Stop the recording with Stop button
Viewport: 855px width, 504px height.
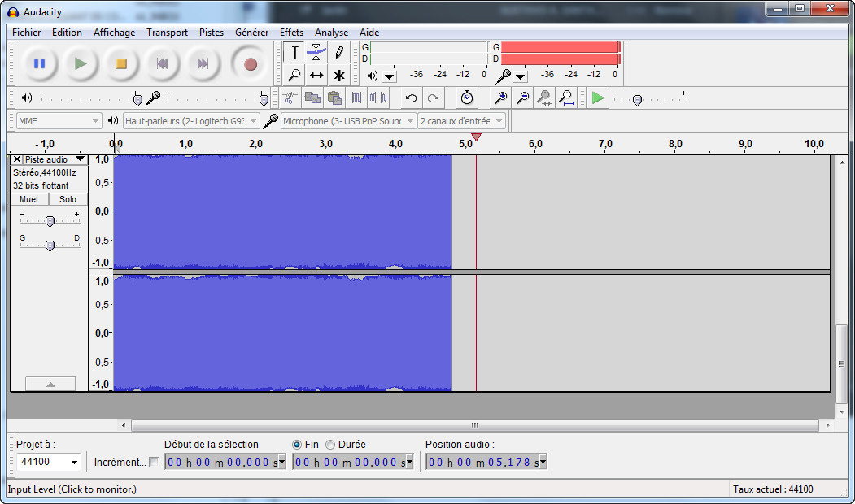coord(121,63)
